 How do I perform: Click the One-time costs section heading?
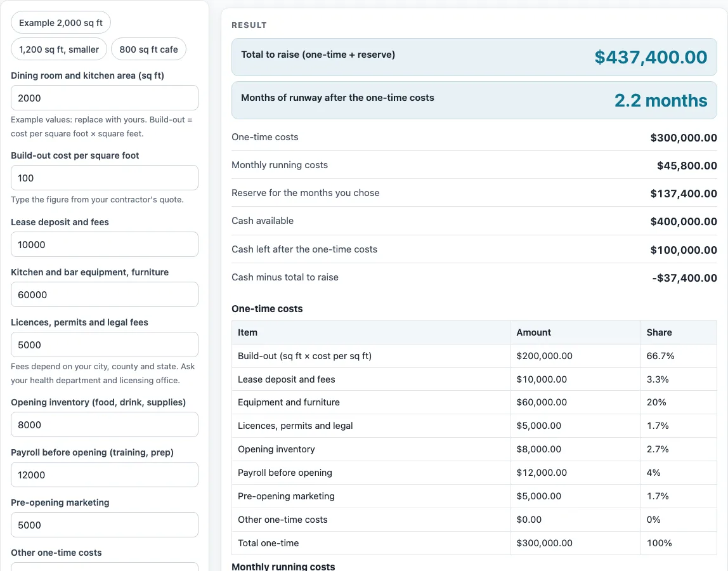click(x=267, y=308)
